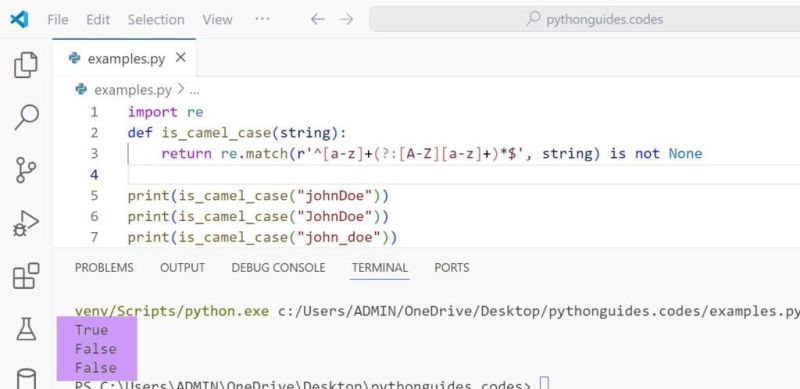Open the Explorer view in activity bar
This screenshot has height=389, width=800.
(x=26, y=65)
